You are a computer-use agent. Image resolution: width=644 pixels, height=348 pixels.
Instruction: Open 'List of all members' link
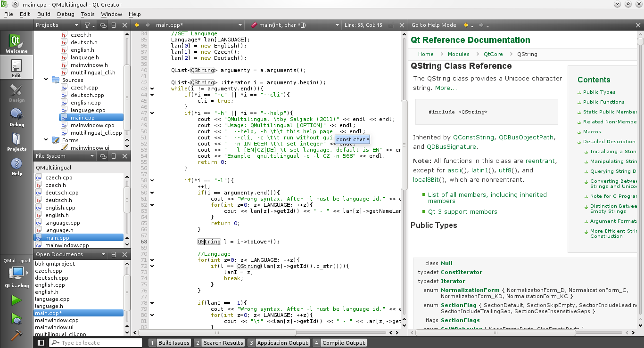[x=487, y=198]
